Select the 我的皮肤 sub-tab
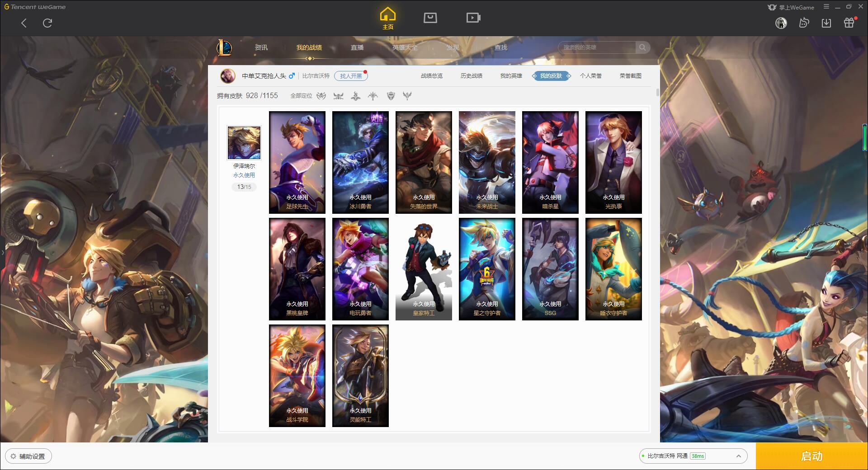This screenshot has width=868, height=470. [551, 76]
